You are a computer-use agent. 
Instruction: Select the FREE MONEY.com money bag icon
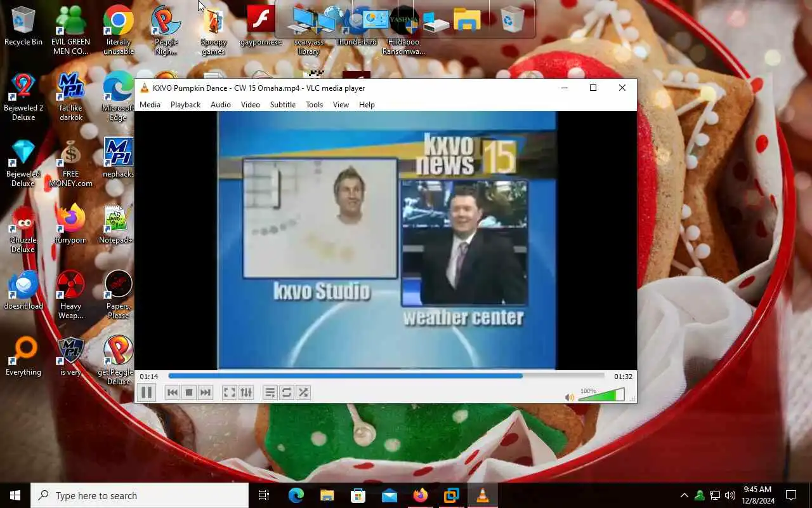point(70,163)
